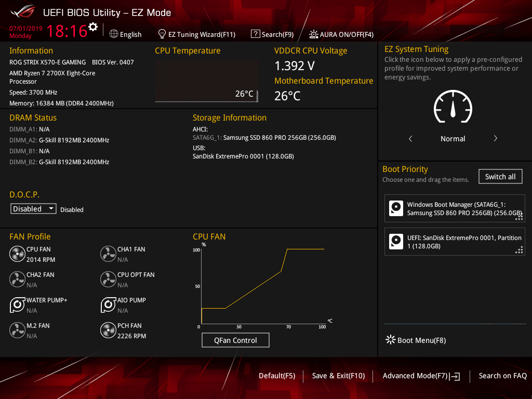Image resolution: width=532 pixels, height=399 pixels.
Task: Grab the drag handle on Windows Boot Manager
Action: coord(519,217)
